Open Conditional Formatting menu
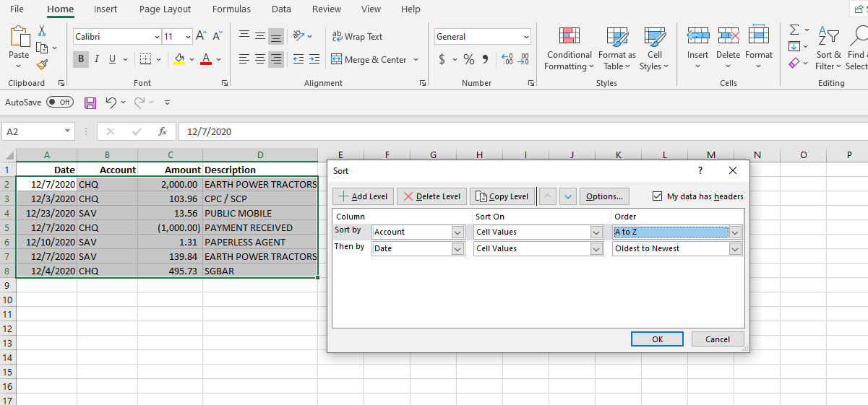Image resolution: width=868 pixels, height=405 pixels. 570,48
